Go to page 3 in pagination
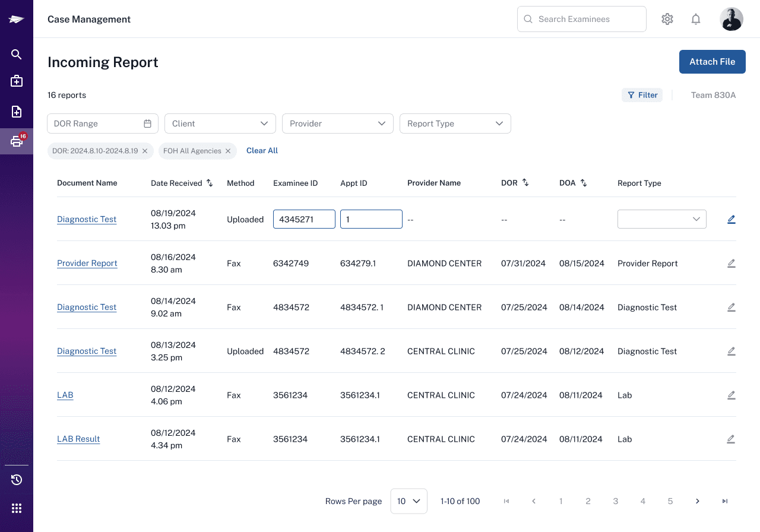Viewport: 760px width, 532px height. [616, 501]
